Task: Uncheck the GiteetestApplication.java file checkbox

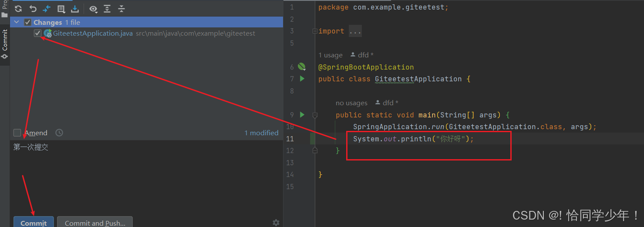Action: (x=37, y=33)
